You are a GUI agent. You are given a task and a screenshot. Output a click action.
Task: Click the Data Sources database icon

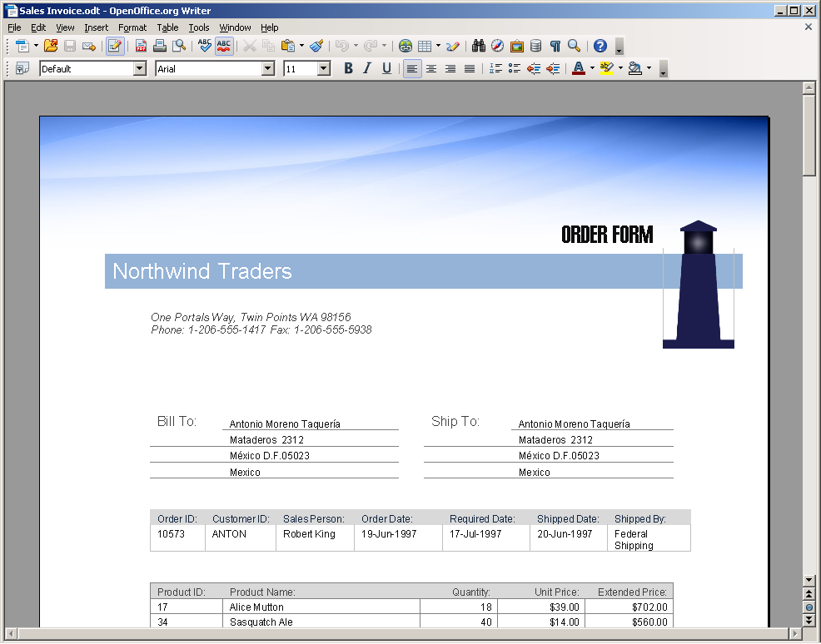tap(535, 47)
